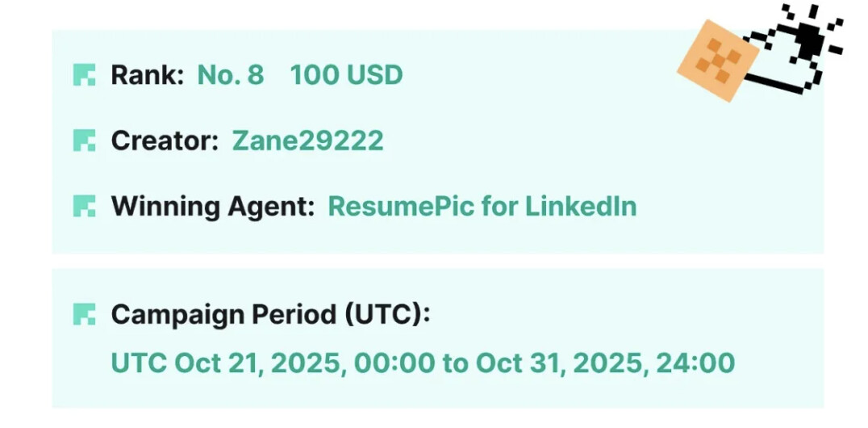Click the green bullet icon beside Creator

[84, 141]
